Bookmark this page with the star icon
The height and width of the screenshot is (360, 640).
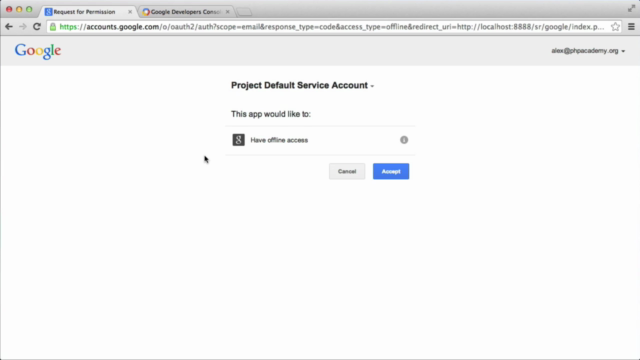(615, 27)
